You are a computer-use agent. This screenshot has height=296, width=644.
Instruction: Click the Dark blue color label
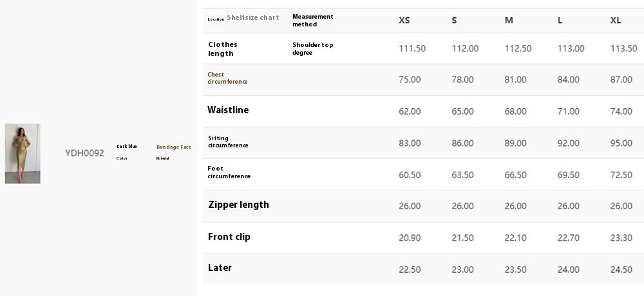[x=126, y=147]
